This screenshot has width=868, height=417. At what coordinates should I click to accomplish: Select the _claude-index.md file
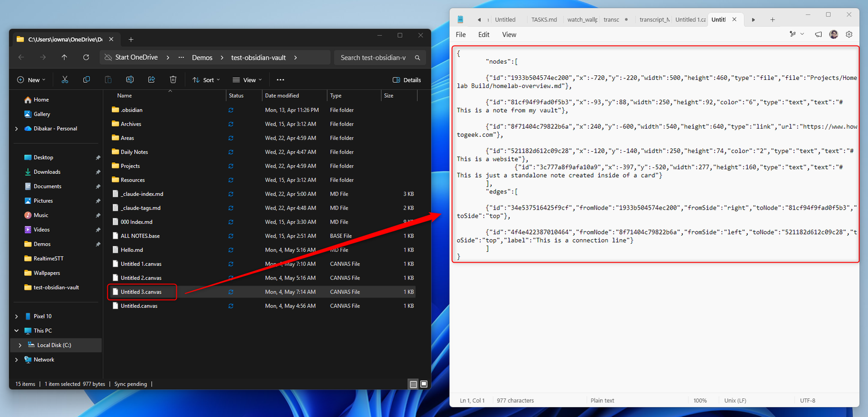point(142,194)
